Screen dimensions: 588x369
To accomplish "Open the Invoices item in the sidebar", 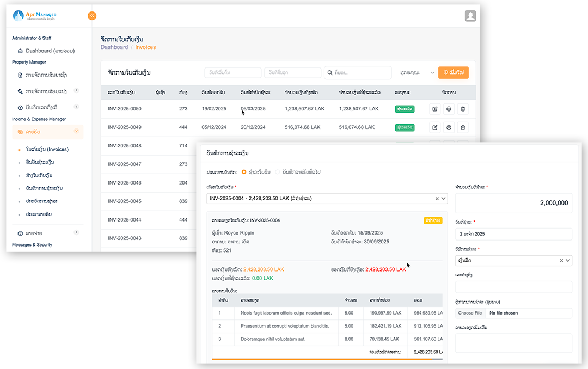I will pos(47,149).
